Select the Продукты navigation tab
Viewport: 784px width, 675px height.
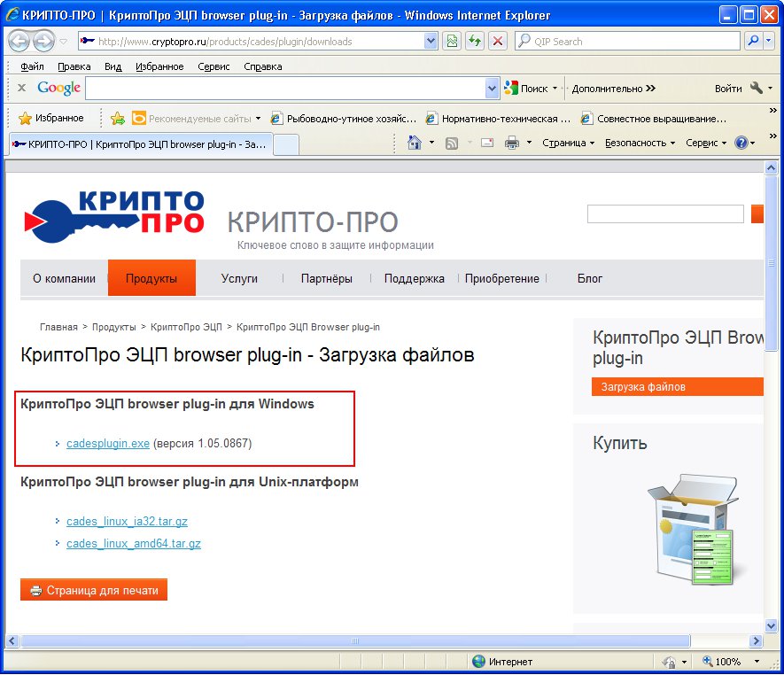pyautogui.click(x=151, y=278)
